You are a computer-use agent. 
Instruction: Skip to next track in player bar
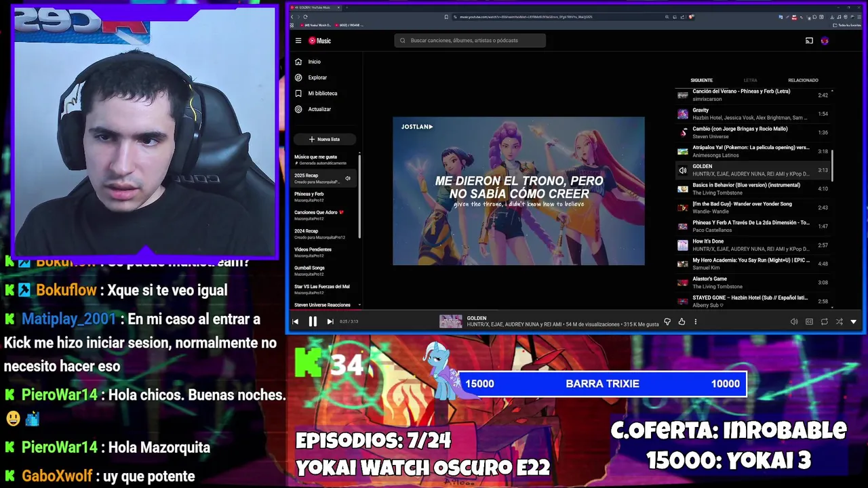tap(330, 322)
